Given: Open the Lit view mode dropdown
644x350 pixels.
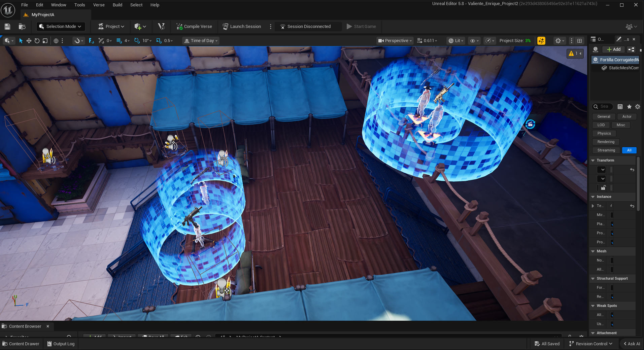Looking at the screenshot, I should [x=456, y=41].
